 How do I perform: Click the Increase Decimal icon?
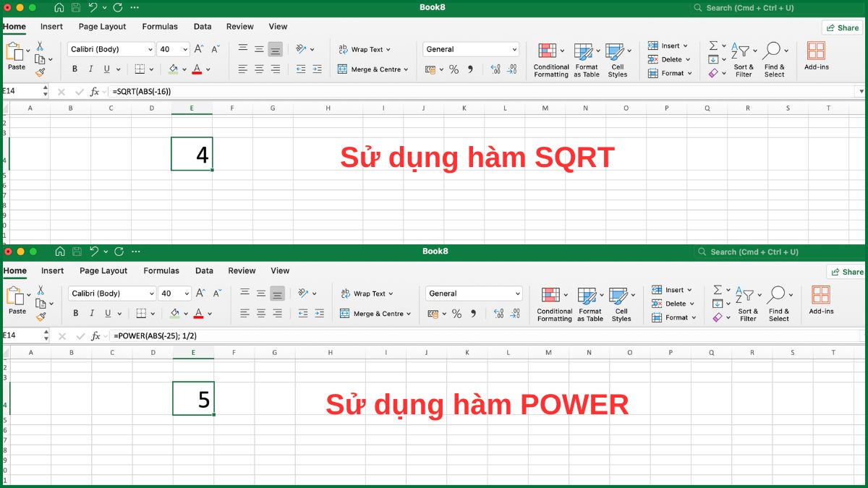pyautogui.click(x=495, y=69)
